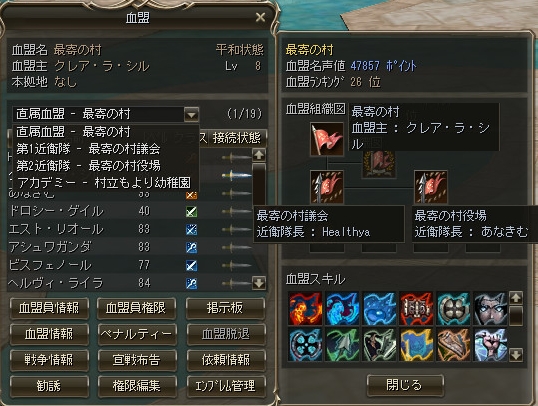Screen dimensions: 538x406
Task: Click member list scroll down arrow
Action: (x=259, y=283)
